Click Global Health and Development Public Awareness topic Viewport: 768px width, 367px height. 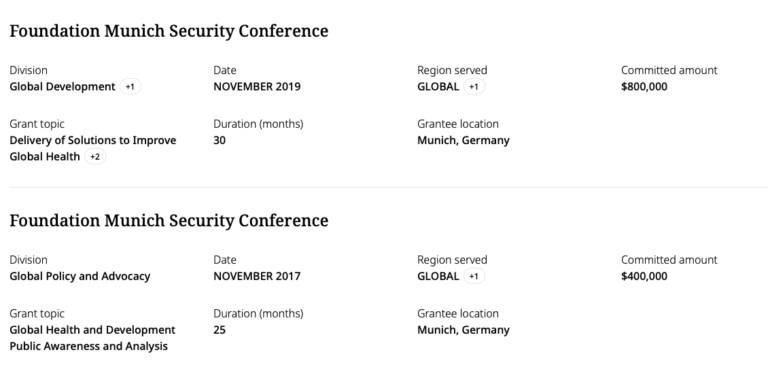click(x=93, y=338)
